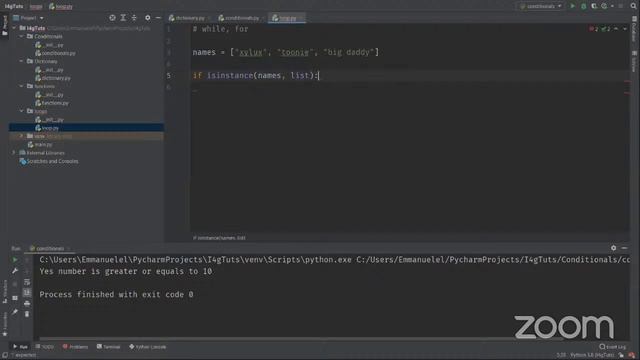Image resolution: width=640 pixels, height=360 pixels.
Task: Rerun program in Run panel
Action: coord(15,260)
